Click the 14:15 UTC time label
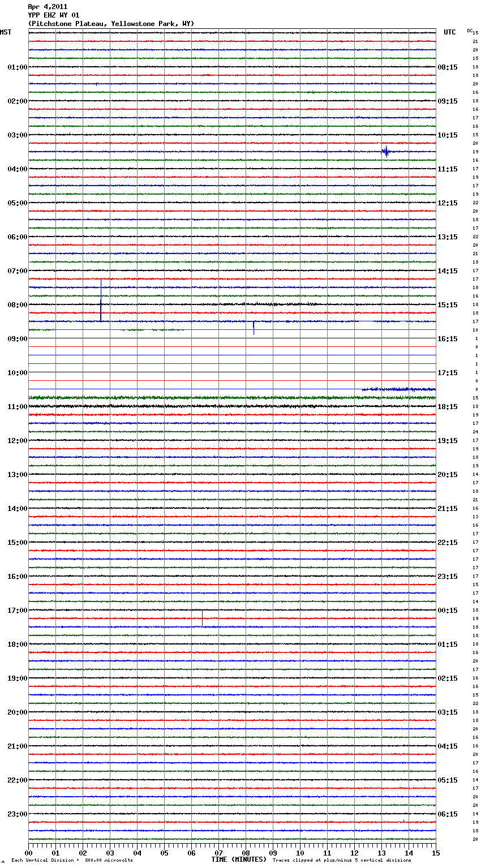This screenshot has height=868, width=481. 448,271
